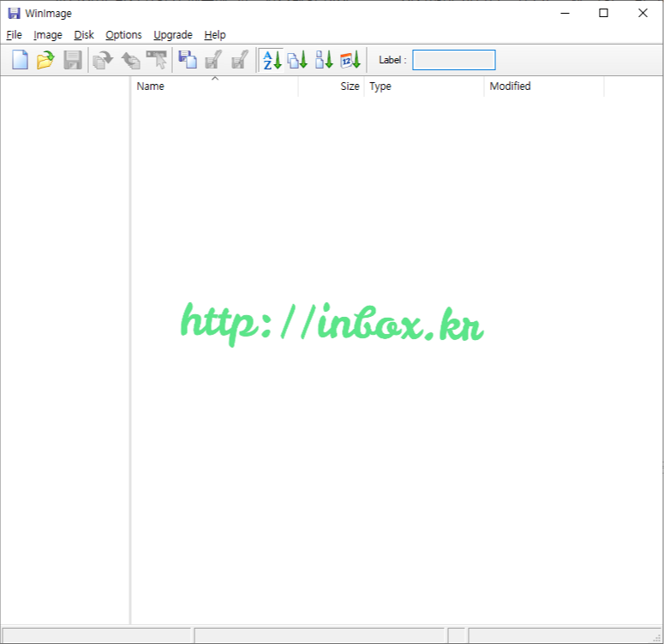The width and height of the screenshot is (664, 644).
Task: Open the Image menu
Action: pos(48,35)
